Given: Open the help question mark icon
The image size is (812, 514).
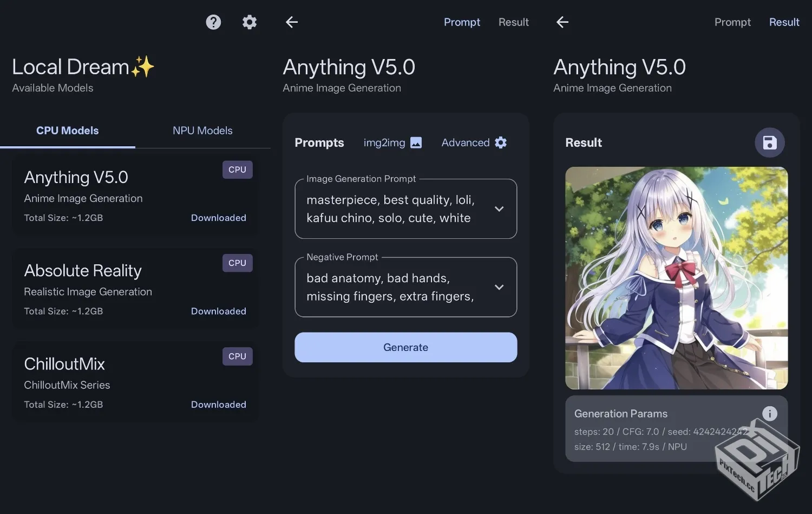Looking at the screenshot, I should click(x=213, y=22).
